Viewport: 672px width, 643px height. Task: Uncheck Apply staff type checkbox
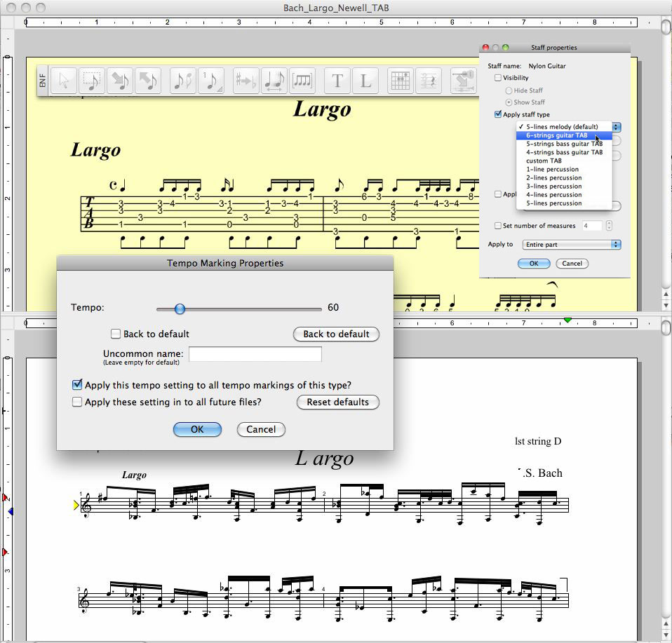click(497, 114)
